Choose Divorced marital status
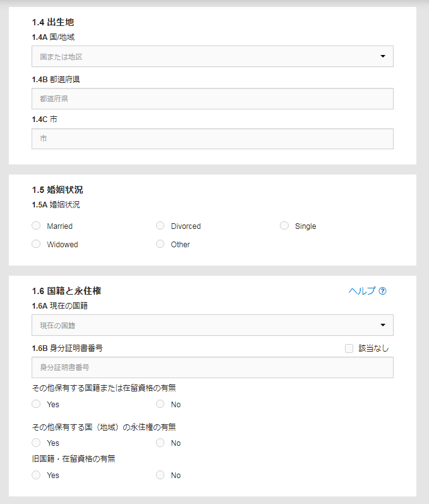 [160, 226]
